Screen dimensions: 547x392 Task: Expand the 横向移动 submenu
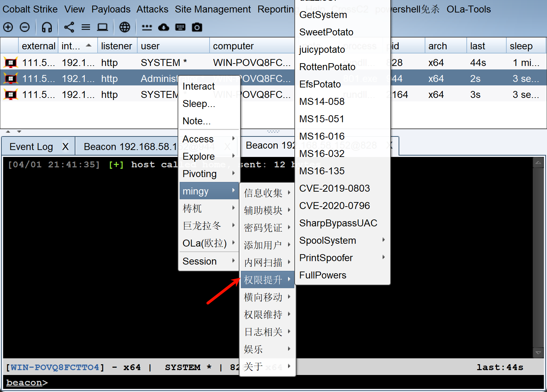point(267,297)
